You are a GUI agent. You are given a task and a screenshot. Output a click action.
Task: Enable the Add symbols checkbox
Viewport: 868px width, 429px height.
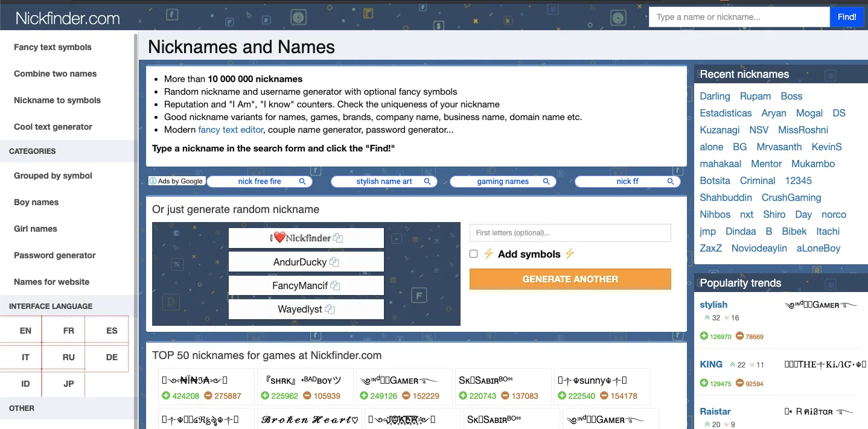pyautogui.click(x=474, y=254)
